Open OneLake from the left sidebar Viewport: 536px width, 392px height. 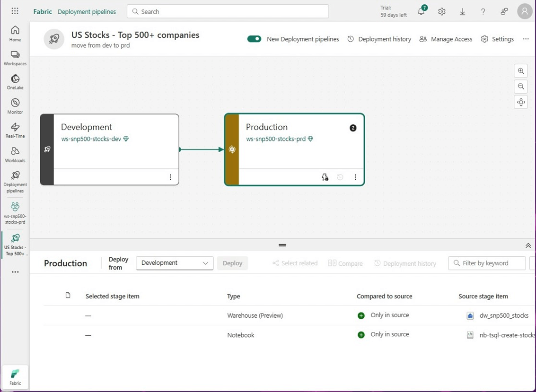coord(15,82)
